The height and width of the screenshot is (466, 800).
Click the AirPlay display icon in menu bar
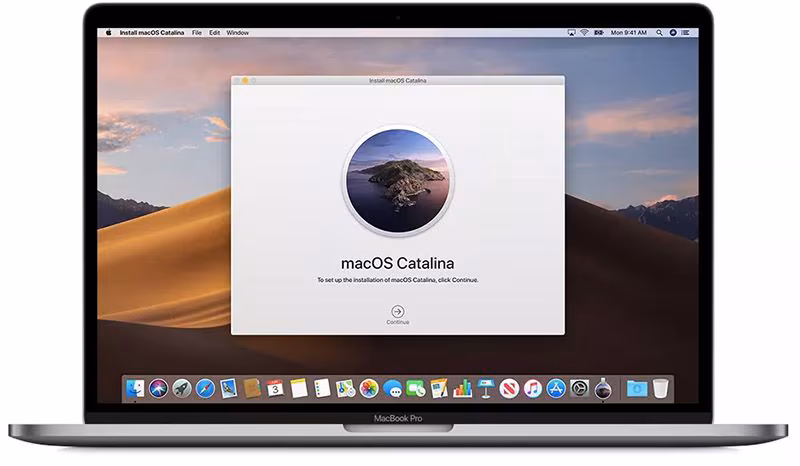click(x=571, y=33)
